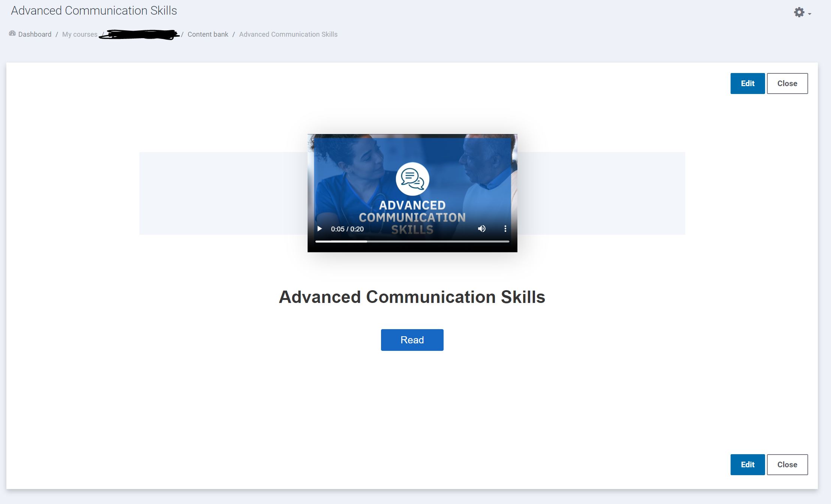
Task: Mute the video volume speaker icon
Action: pyautogui.click(x=482, y=229)
